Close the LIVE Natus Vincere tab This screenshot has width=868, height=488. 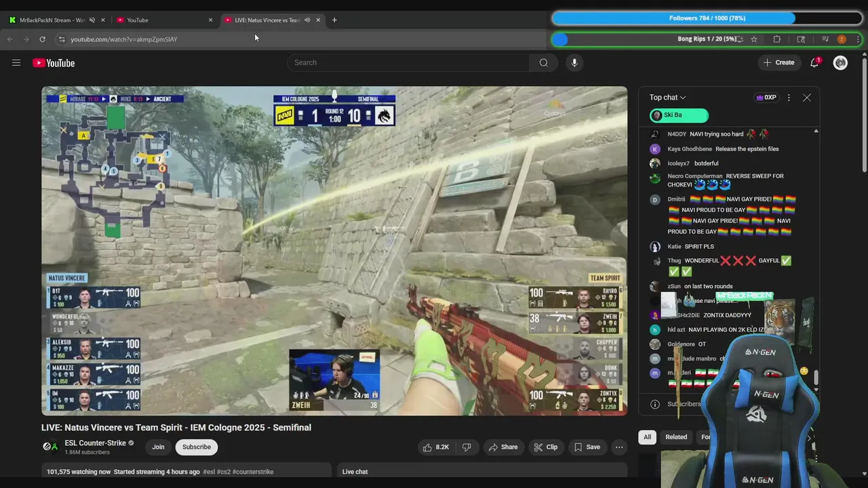(x=318, y=20)
